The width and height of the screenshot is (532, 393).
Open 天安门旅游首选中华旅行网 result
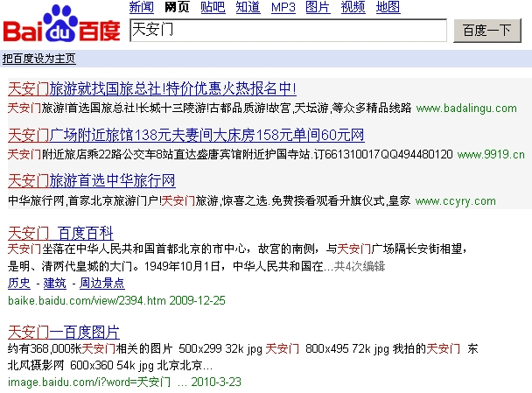click(x=91, y=180)
